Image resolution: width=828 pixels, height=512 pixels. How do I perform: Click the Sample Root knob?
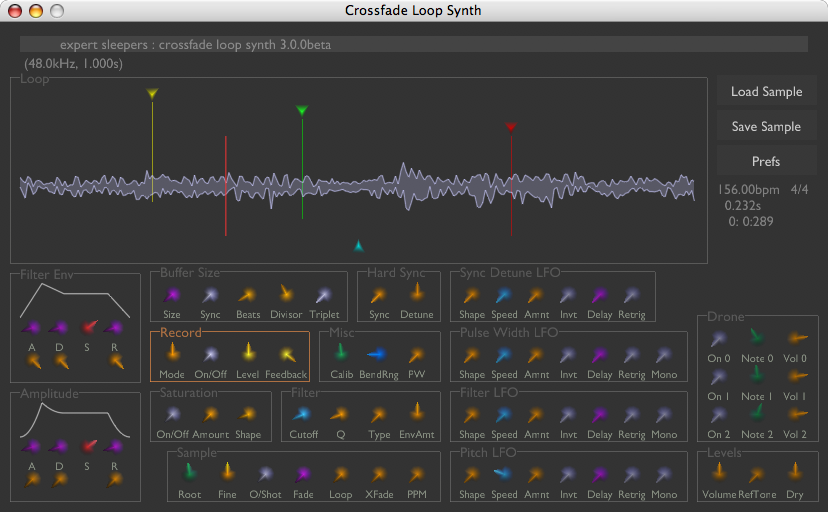[x=189, y=472]
